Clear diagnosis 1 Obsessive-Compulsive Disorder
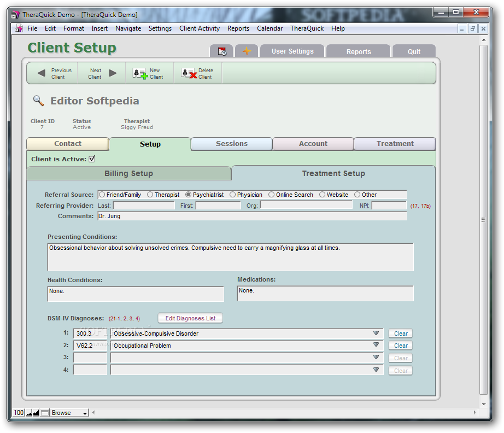This screenshot has width=504, height=433. (401, 333)
